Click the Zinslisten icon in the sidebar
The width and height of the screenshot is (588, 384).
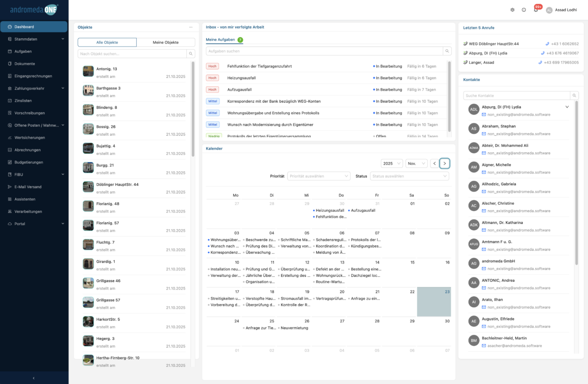pyautogui.click(x=10, y=100)
